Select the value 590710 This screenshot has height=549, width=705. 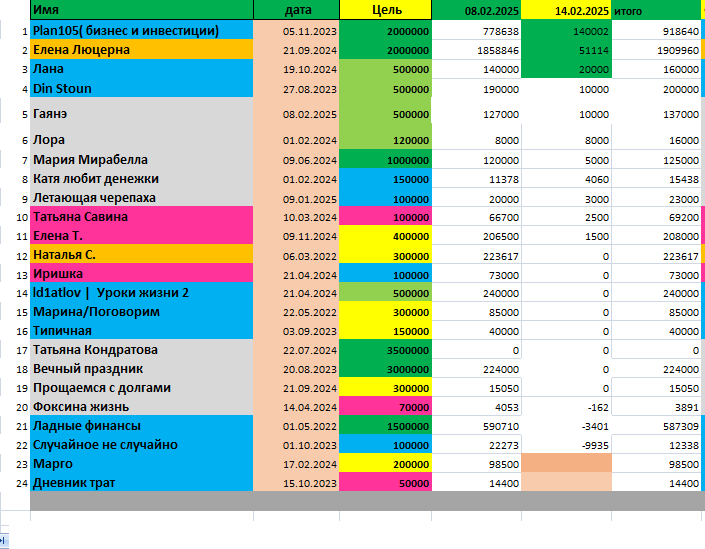click(x=476, y=425)
